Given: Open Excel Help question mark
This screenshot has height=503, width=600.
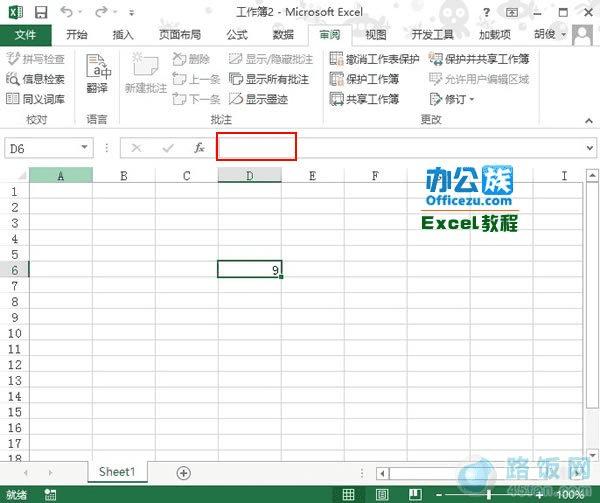Looking at the screenshot, I should 486,13.
